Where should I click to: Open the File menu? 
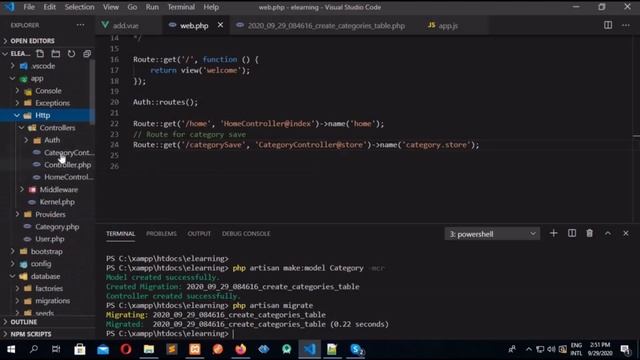29,7
